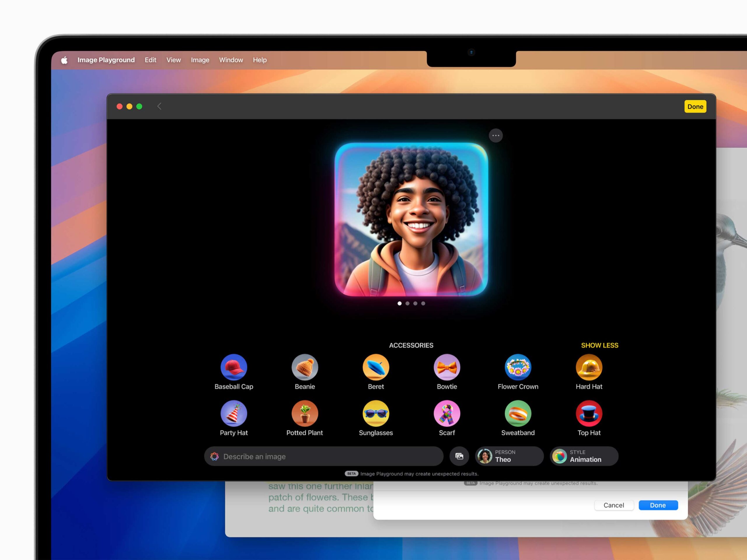Open the PERSON Theo selector
The width and height of the screenshot is (747, 560).
[509, 456]
